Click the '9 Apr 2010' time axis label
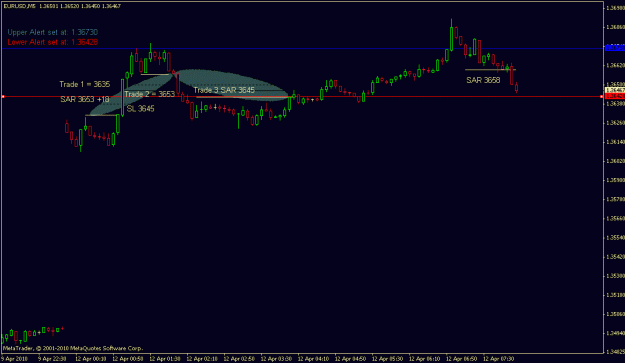Screen dimensions: 625x363 (15, 359)
